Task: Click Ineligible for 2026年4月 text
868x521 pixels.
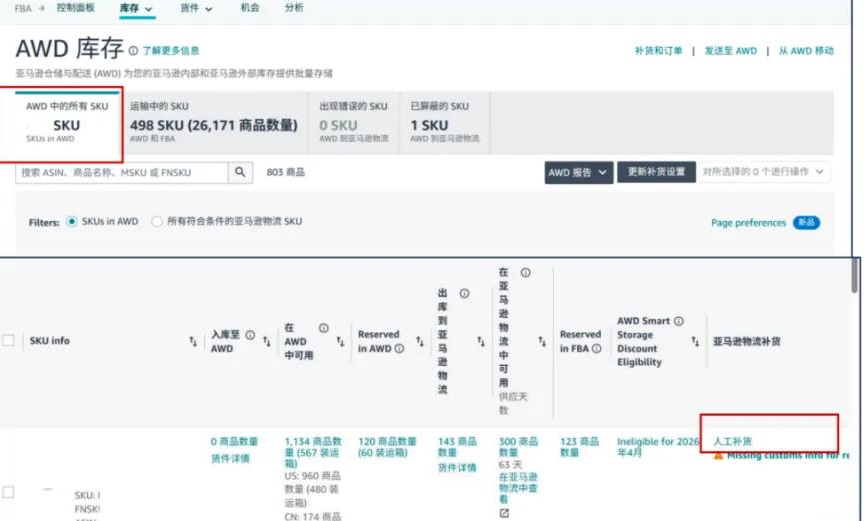Action: [658, 447]
